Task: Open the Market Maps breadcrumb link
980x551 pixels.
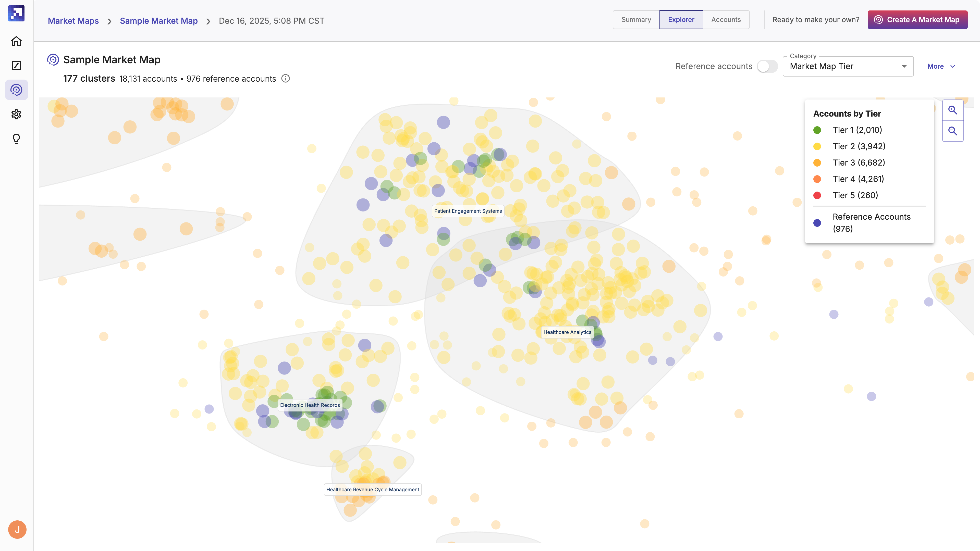Action: pos(73,21)
